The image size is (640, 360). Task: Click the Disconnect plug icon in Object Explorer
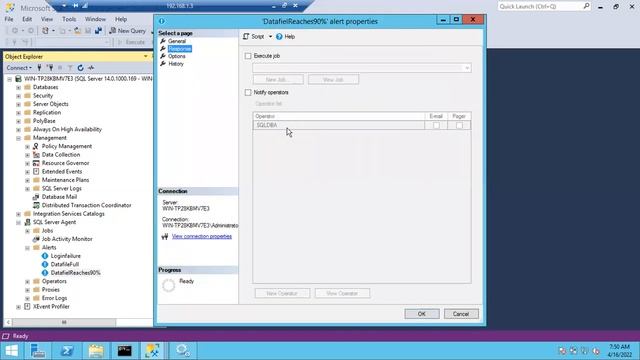click(50, 68)
